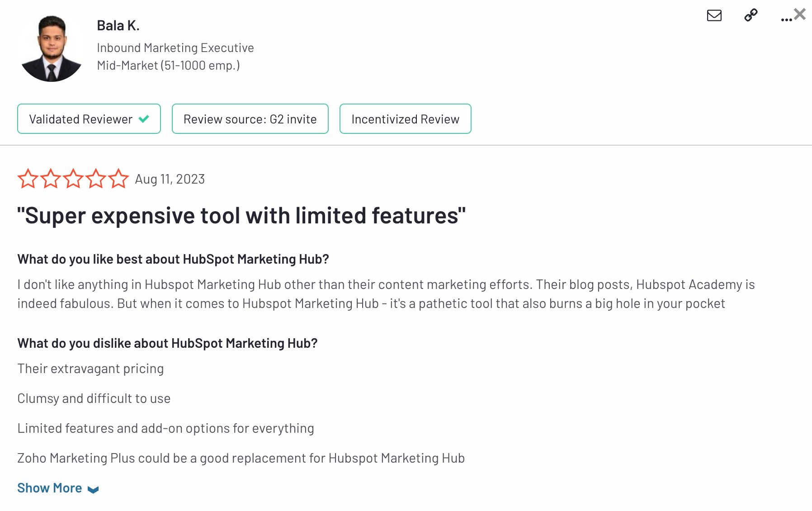Select the first star of the rating
This screenshot has width=812, height=511.
tap(28, 179)
